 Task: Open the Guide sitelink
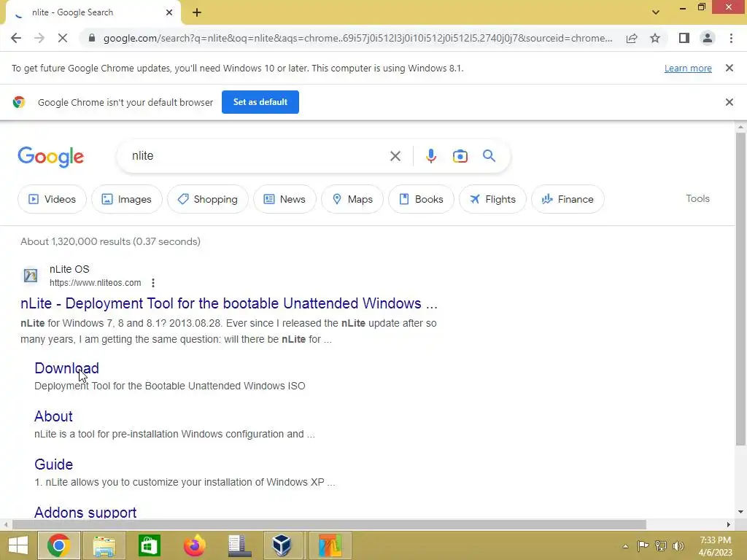[53, 464]
